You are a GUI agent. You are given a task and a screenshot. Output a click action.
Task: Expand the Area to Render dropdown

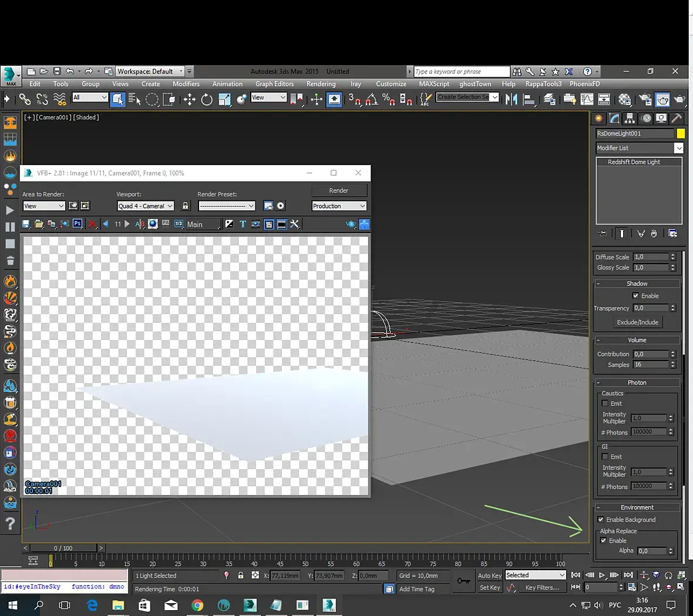coord(44,206)
